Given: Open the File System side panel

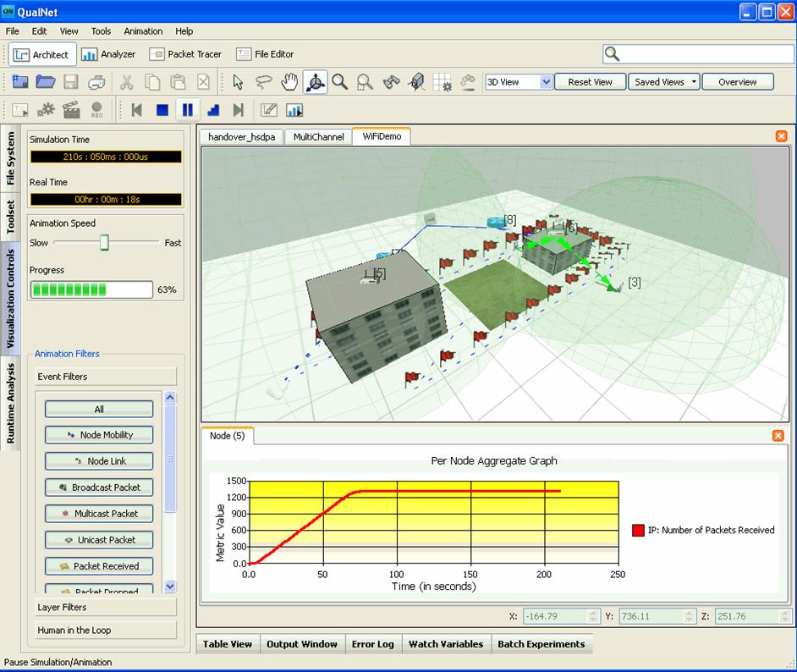Looking at the screenshot, I should point(10,158).
